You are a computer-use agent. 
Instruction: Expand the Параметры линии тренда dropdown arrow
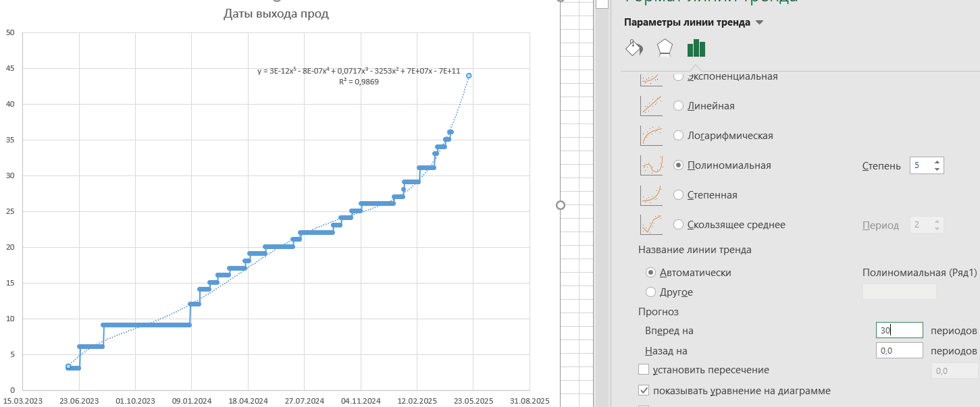click(759, 23)
